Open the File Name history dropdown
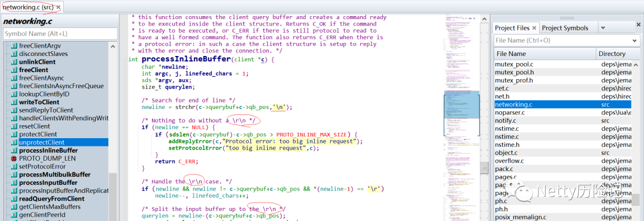Screen dimensions: 644x221 [x=635, y=41]
